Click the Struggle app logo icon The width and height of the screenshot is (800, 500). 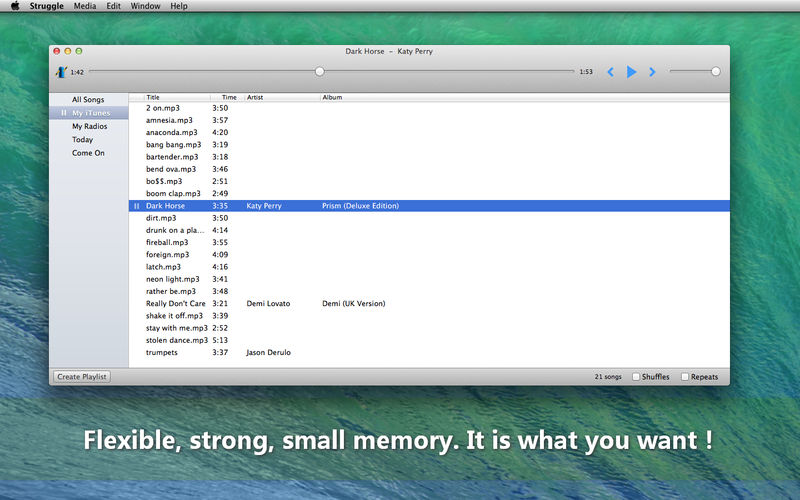tap(61, 72)
